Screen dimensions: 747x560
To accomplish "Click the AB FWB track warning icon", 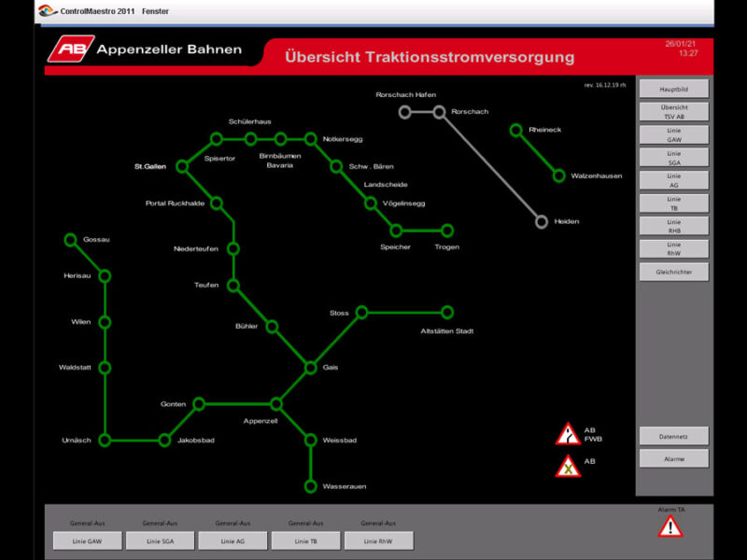I will 568,435.
